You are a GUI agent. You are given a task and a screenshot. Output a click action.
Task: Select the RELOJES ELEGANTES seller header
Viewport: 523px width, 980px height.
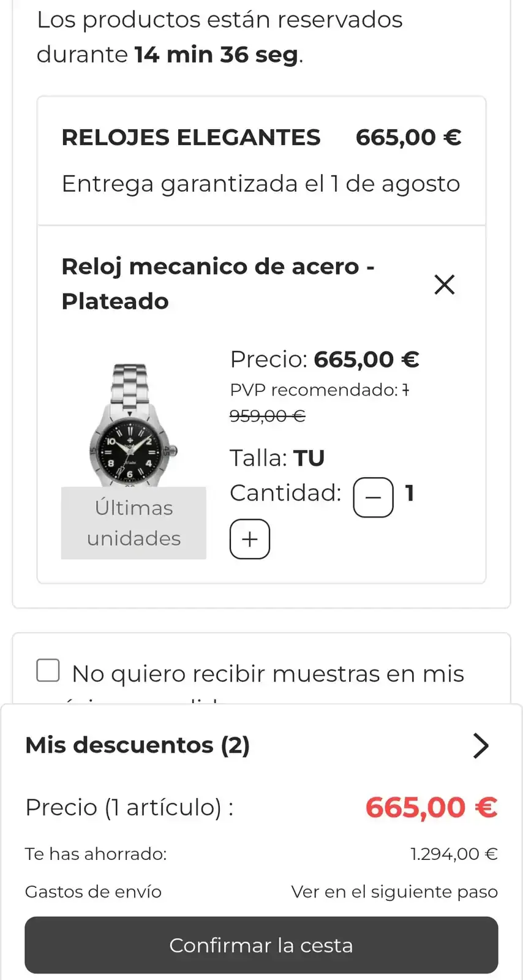point(191,137)
